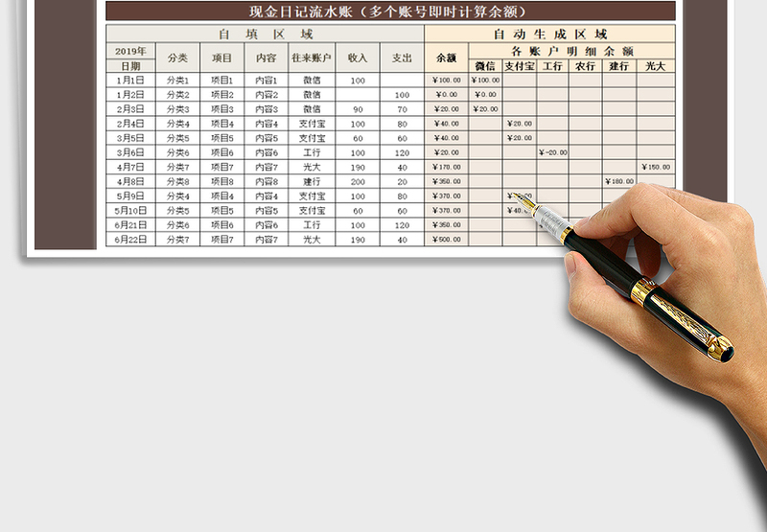
Task: Select the 收入 column header
Action: coord(358,58)
